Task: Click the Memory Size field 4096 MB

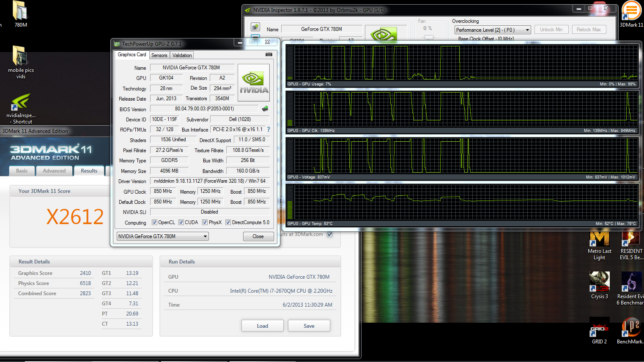Action: pyautogui.click(x=169, y=171)
